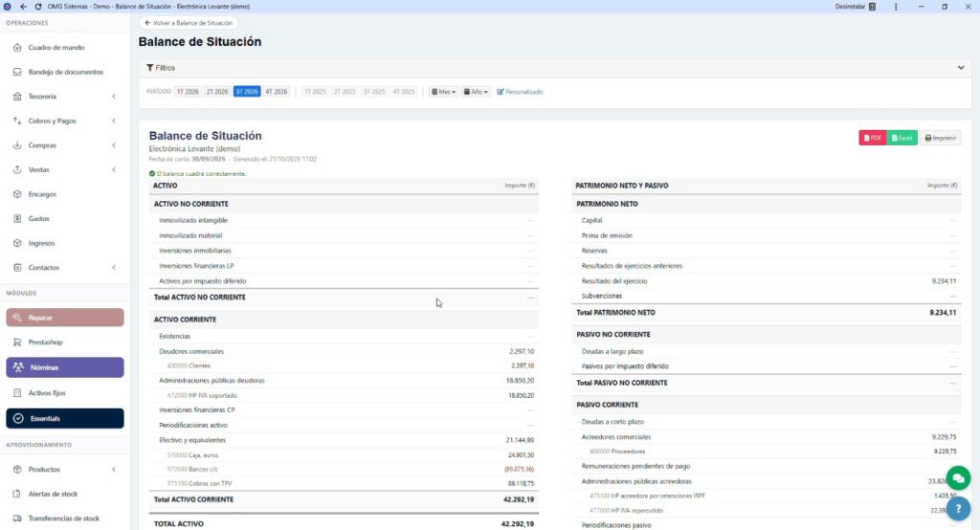Expand the Ventas submenu chevron
This screenshot has width=980, height=530.
pos(114,169)
